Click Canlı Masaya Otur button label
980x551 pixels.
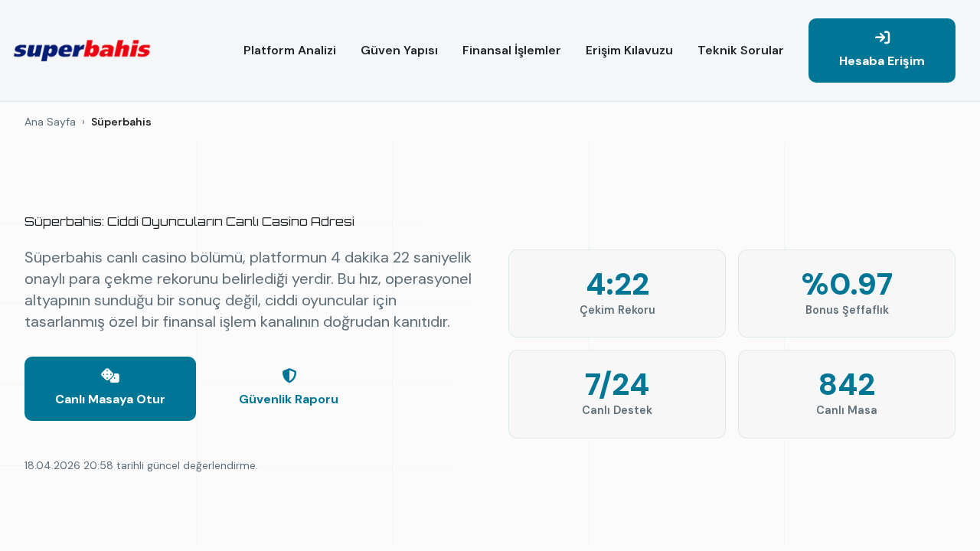pyautogui.click(x=110, y=399)
